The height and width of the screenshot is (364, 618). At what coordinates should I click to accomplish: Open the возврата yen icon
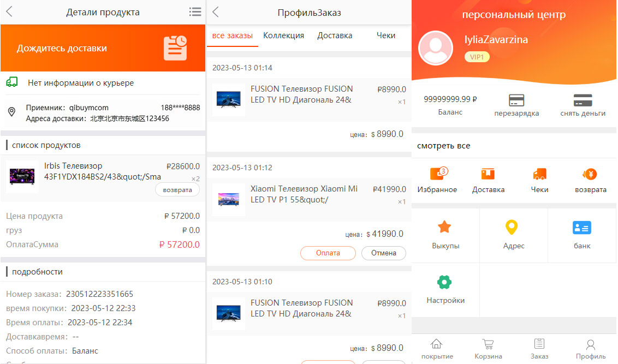coord(590,174)
